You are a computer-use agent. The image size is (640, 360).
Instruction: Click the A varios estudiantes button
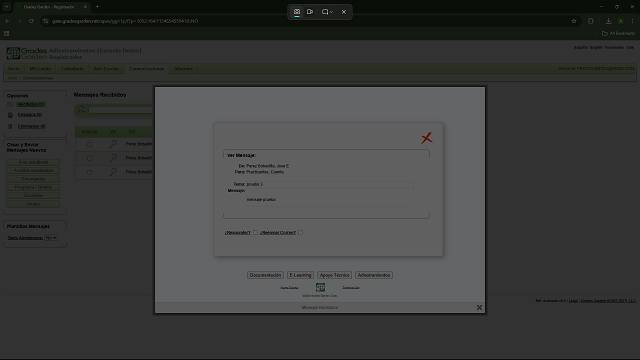(33, 171)
